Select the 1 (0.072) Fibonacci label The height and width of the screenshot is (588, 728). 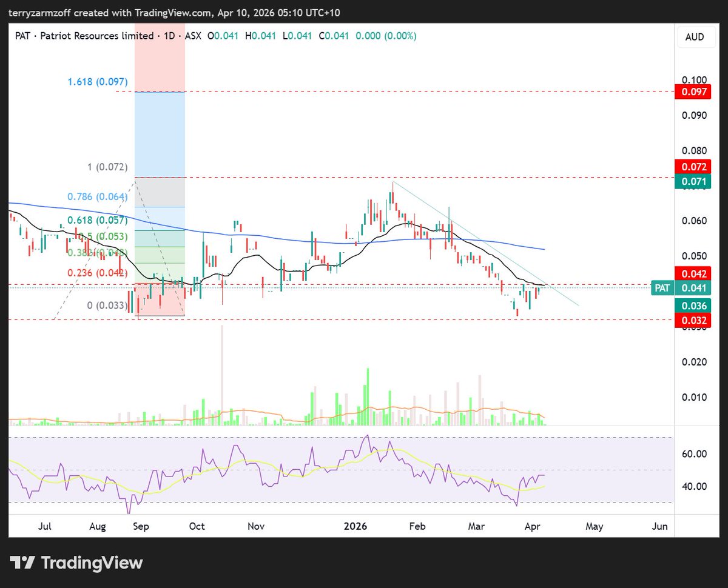[106, 166]
